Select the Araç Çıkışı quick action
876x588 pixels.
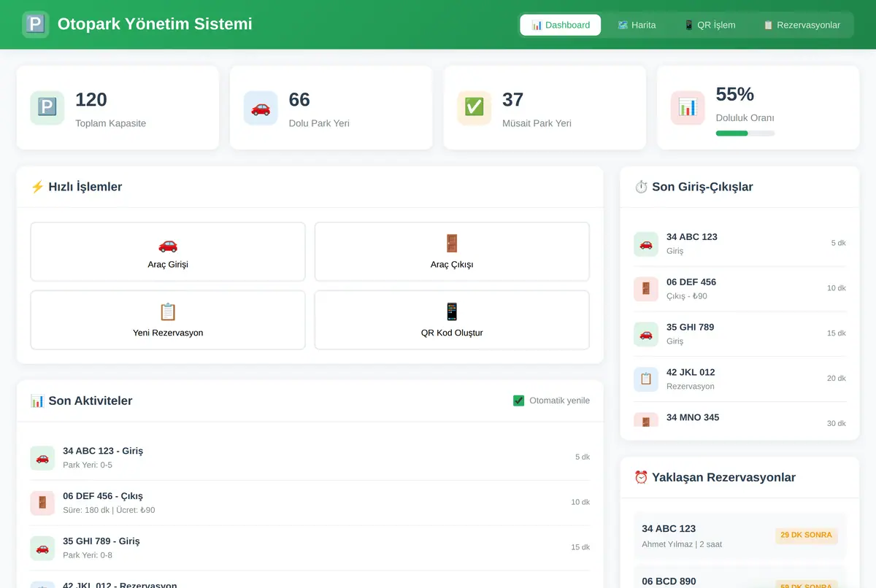452,252
